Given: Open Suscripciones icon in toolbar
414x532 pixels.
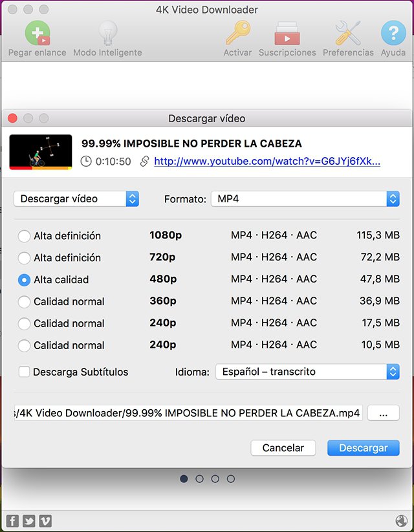Looking at the screenshot, I should pos(287,33).
